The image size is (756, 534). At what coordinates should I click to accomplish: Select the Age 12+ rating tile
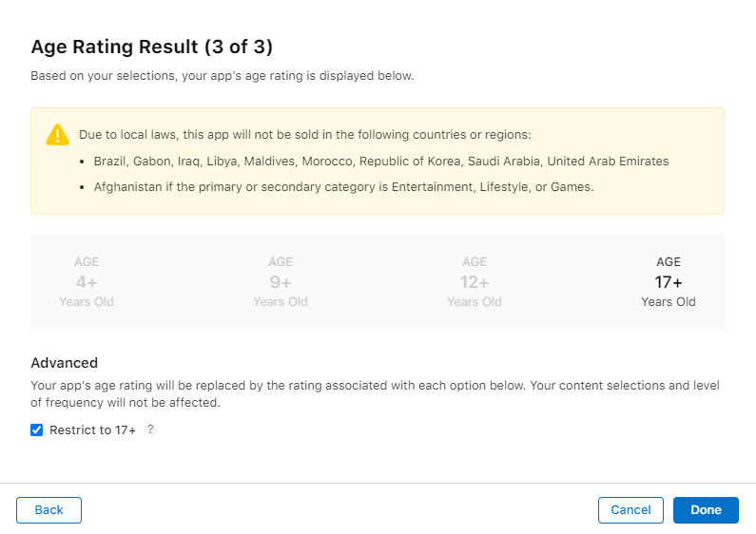click(475, 282)
